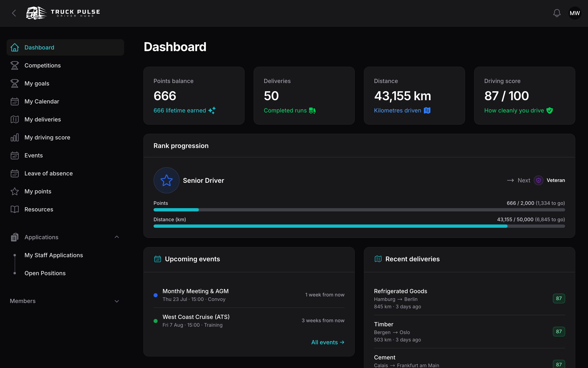Open the Cement delivery row
This screenshot has width=588, height=368.
pyautogui.click(x=469, y=361)
